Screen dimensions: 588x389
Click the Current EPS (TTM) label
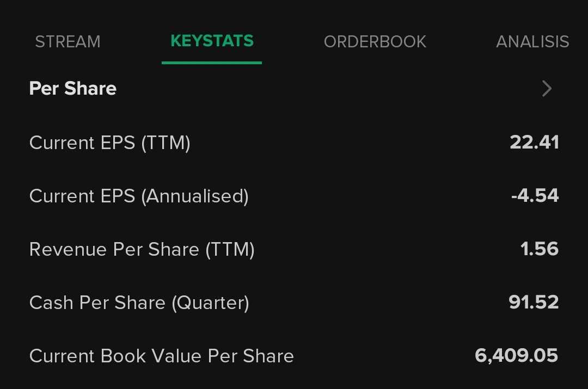[x=109, y=143]
